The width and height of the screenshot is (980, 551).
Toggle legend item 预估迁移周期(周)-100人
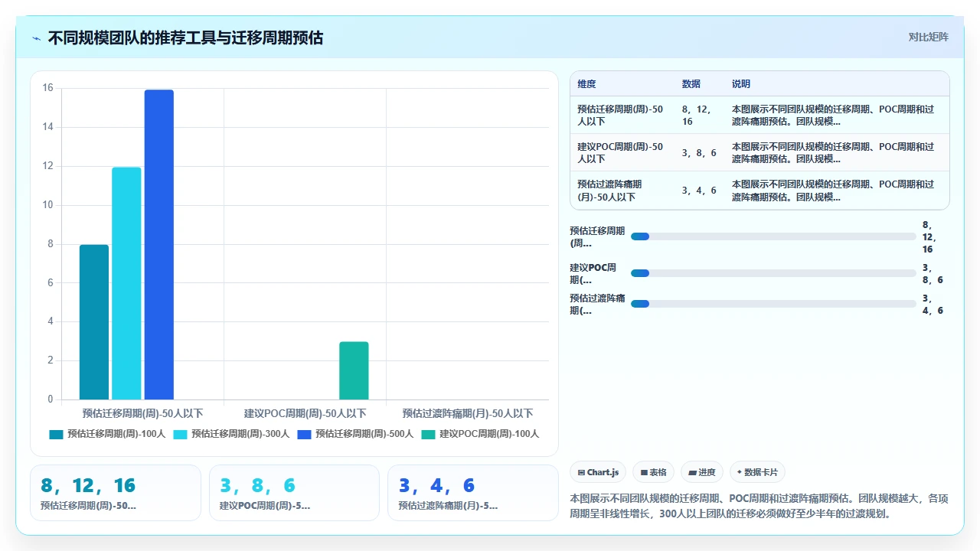[x=107, y=434]
